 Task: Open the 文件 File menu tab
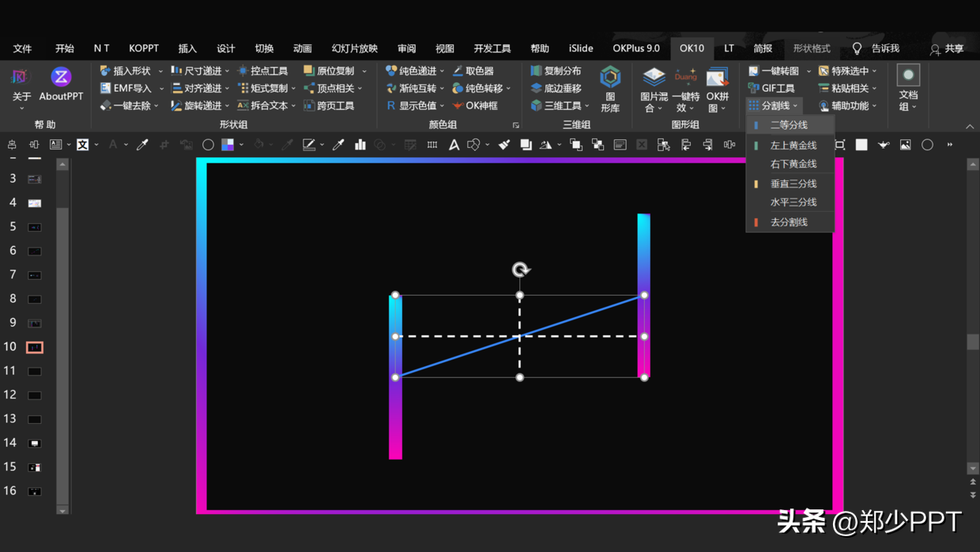22,48
